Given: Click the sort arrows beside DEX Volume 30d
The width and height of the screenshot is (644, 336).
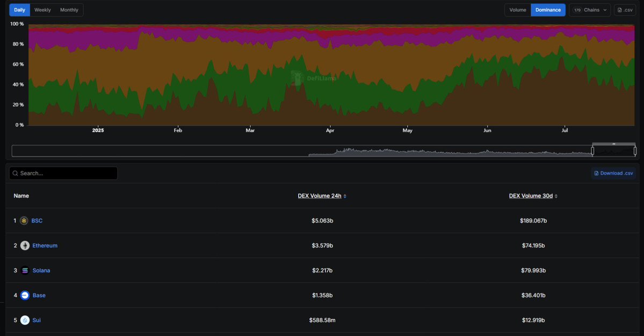Looking at the screenshot, I should point(556,196).
